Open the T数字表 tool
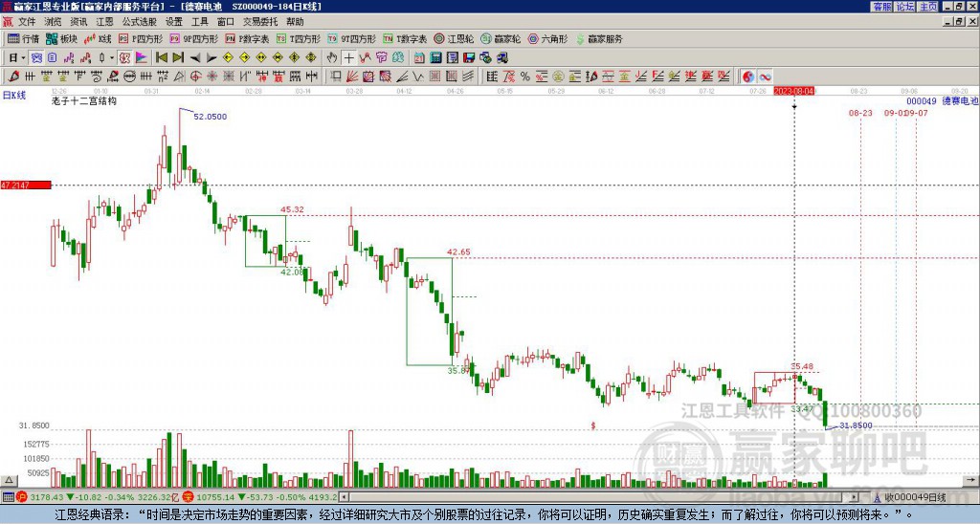The height and width of the screenshot is (524, 980). pos(405,38)
